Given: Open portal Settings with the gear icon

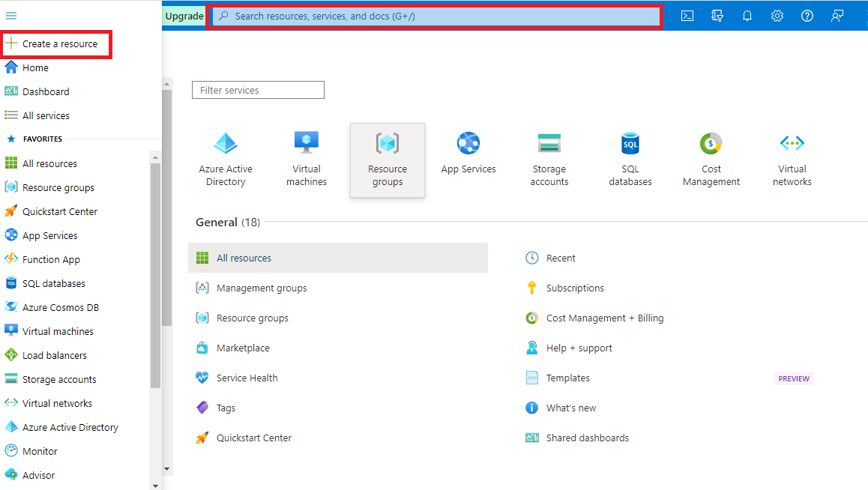Looking at the screenshot, I should pyautogui.click(x=777, y=15).
